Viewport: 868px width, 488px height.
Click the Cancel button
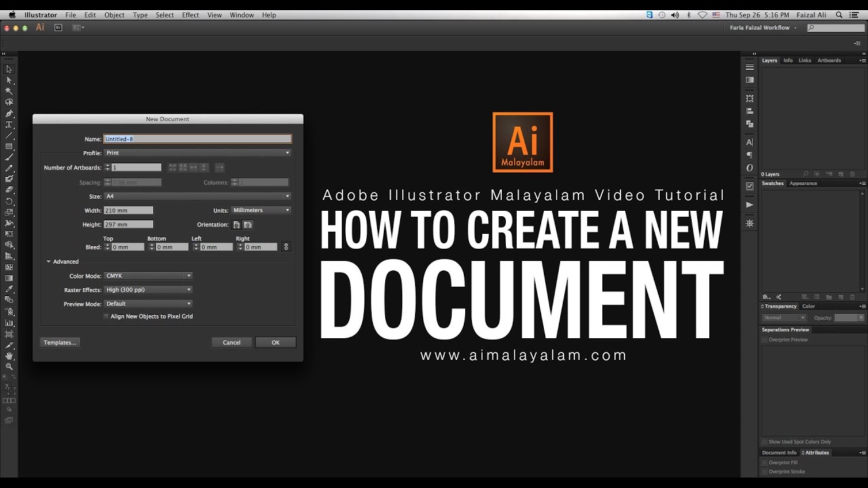(x=231, y=342)
